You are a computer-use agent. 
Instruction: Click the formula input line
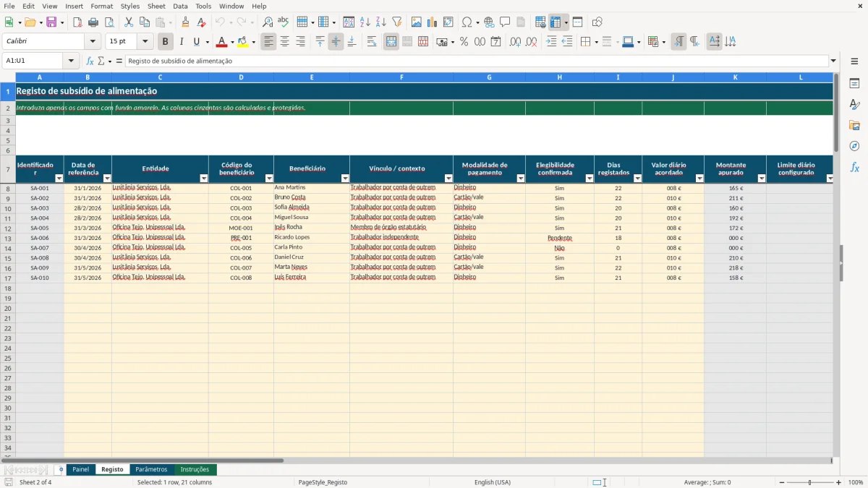pos(477,61)
